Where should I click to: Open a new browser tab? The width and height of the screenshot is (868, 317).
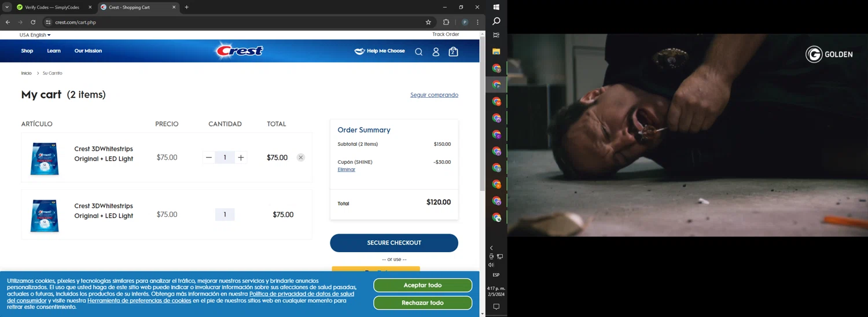(186, 8)
